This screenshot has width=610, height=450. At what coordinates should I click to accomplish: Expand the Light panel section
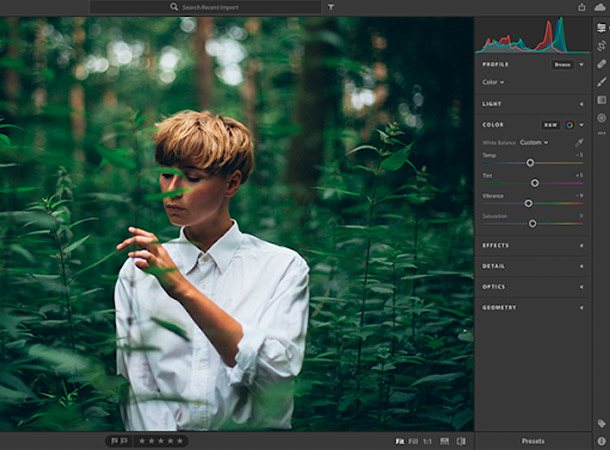(x=533, y=104)
